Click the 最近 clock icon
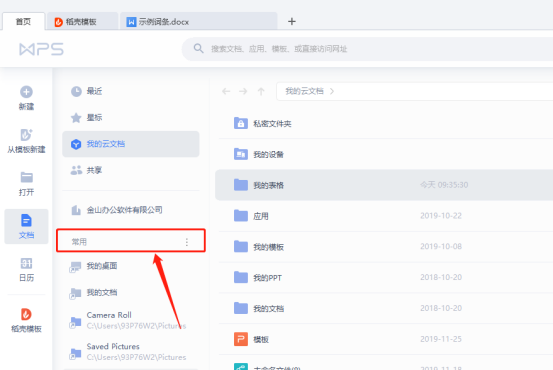 tap(76, 91)
